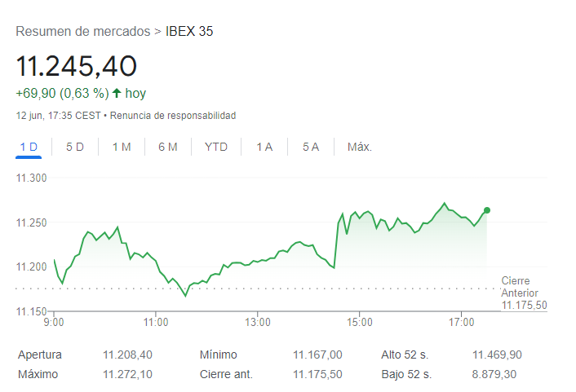Show the 1 M chart range
The height and width of the screenshot is (392, 576).
tap(122, 148)
